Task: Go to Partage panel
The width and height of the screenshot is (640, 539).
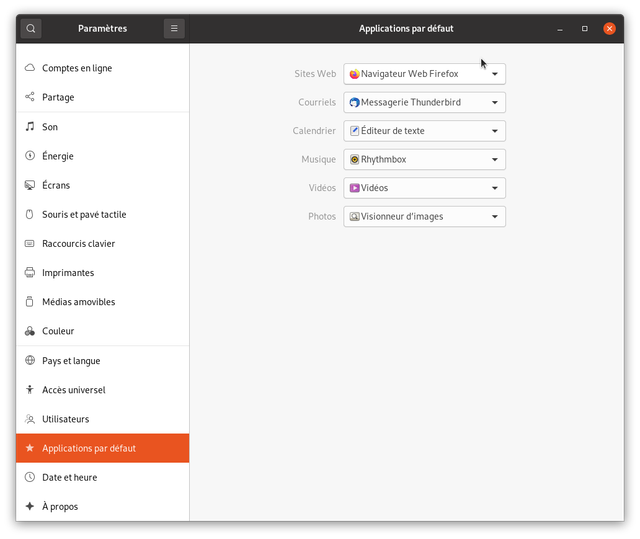Action: click(102, 97)
